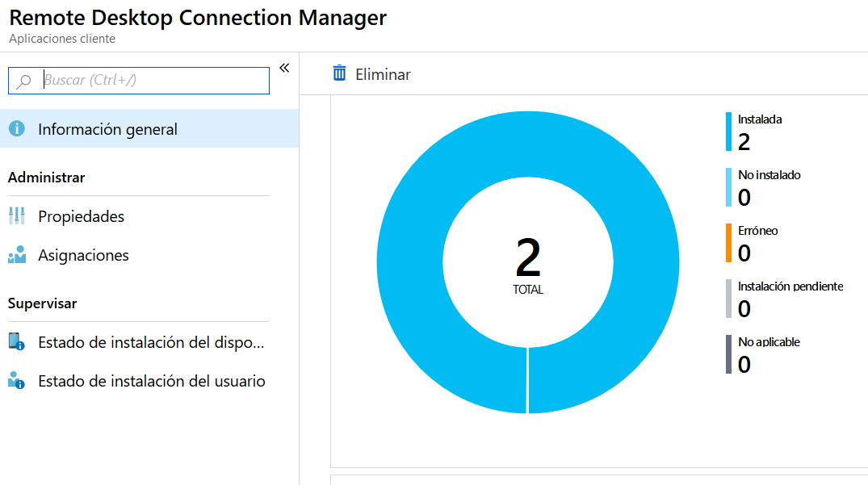Viewport: 868px width, 485px height.
Task: Select the No instalado legend label
Action: click(769, 175)
